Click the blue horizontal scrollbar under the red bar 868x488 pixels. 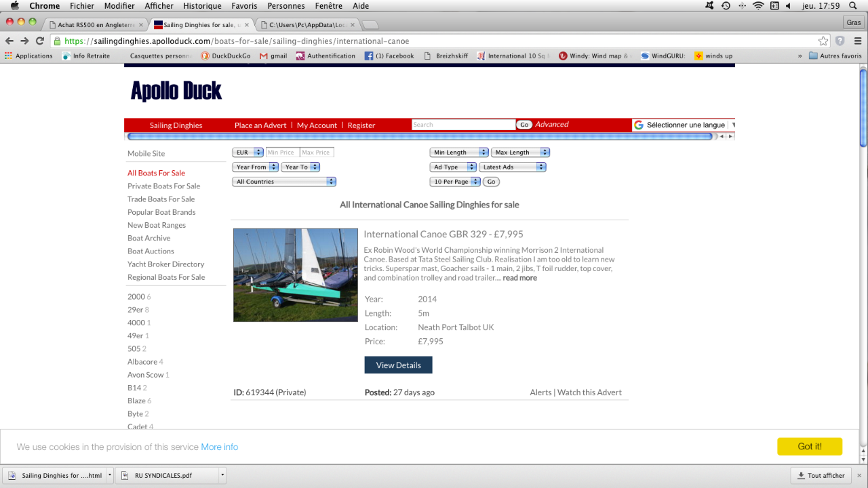pyautogui.click(x=420, y=136)
